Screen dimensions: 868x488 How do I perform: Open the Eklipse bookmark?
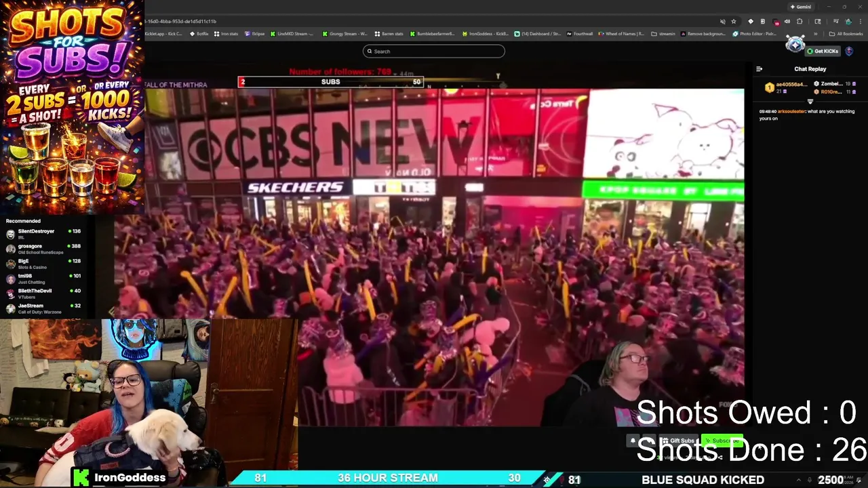pos(255,34)
